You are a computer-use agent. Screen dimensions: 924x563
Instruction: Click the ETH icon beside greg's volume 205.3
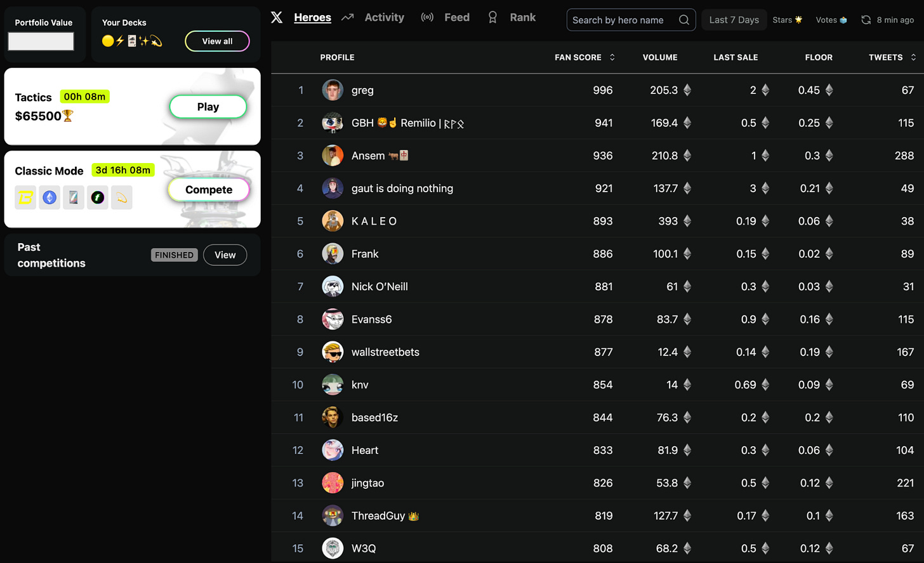point(687,90)
